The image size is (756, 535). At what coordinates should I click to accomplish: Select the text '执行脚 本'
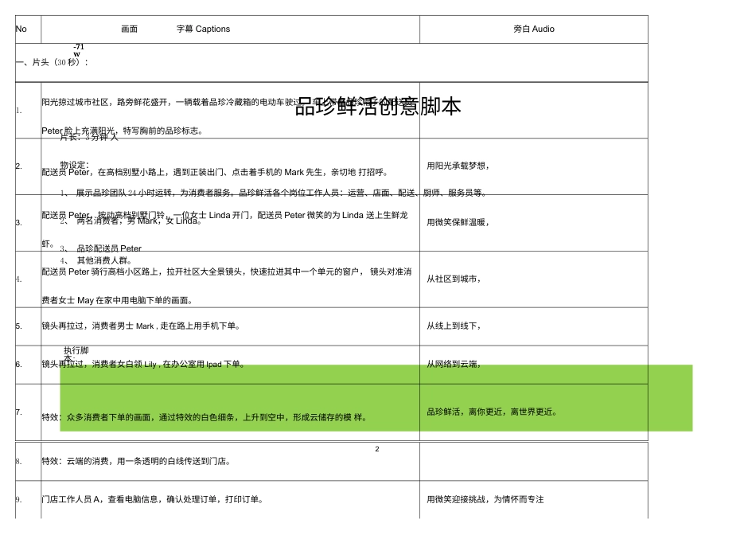coord(76,354)
